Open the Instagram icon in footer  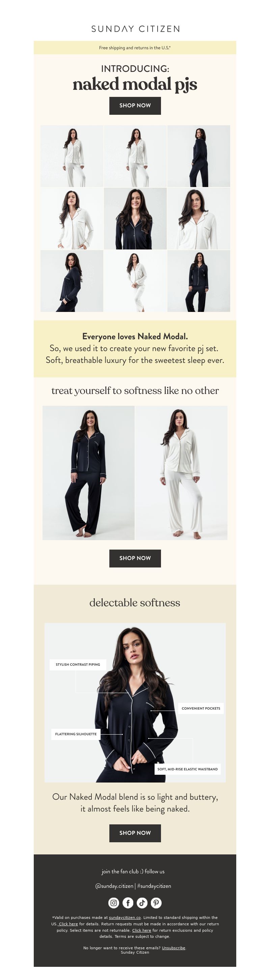click(x=114, y=903)
